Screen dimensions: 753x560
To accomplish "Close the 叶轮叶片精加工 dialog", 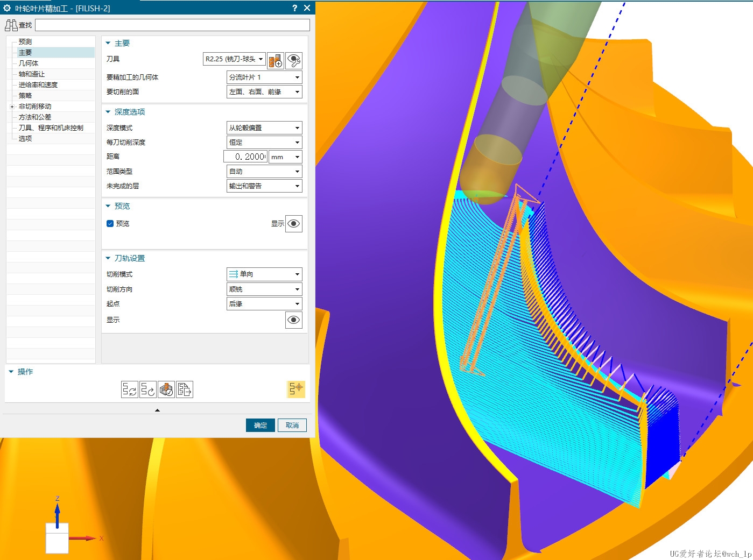I will tap(307, 8).
